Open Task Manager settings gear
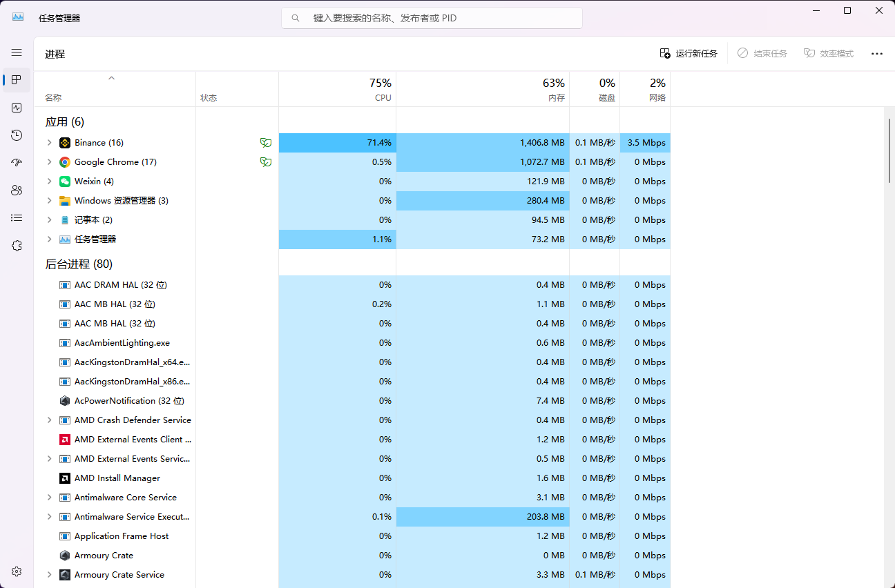This screenshot has width=895, height=588. pos(17,571)
